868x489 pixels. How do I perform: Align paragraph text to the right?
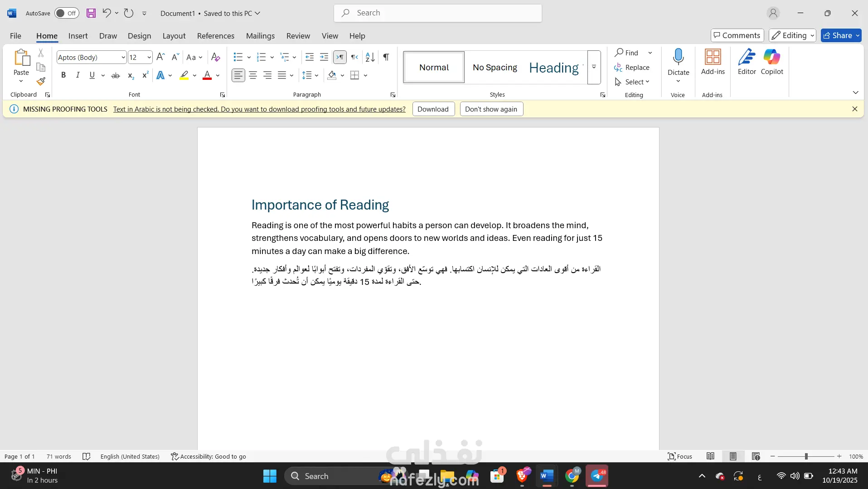point(267,75)
